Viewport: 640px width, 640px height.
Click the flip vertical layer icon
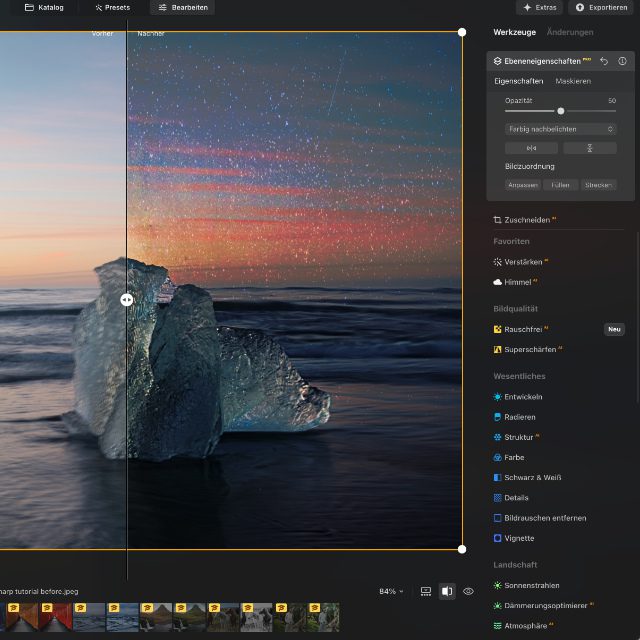coord(589,148)
